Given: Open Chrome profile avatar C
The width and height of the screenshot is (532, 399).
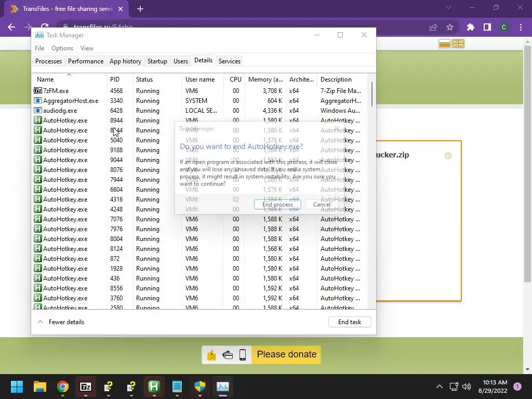Looking at the screenshot, I should point(504,27).
